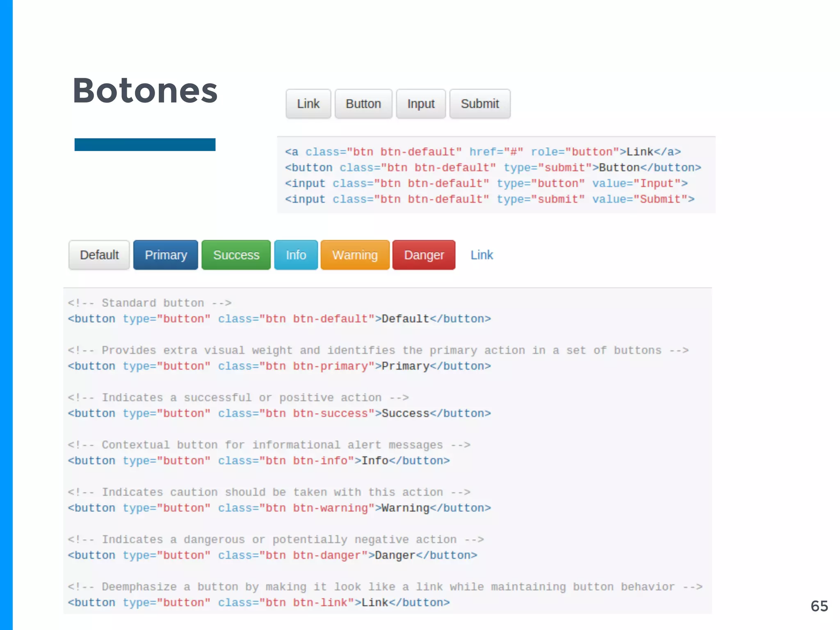Click the green Success button

click(x=236, y=255)
